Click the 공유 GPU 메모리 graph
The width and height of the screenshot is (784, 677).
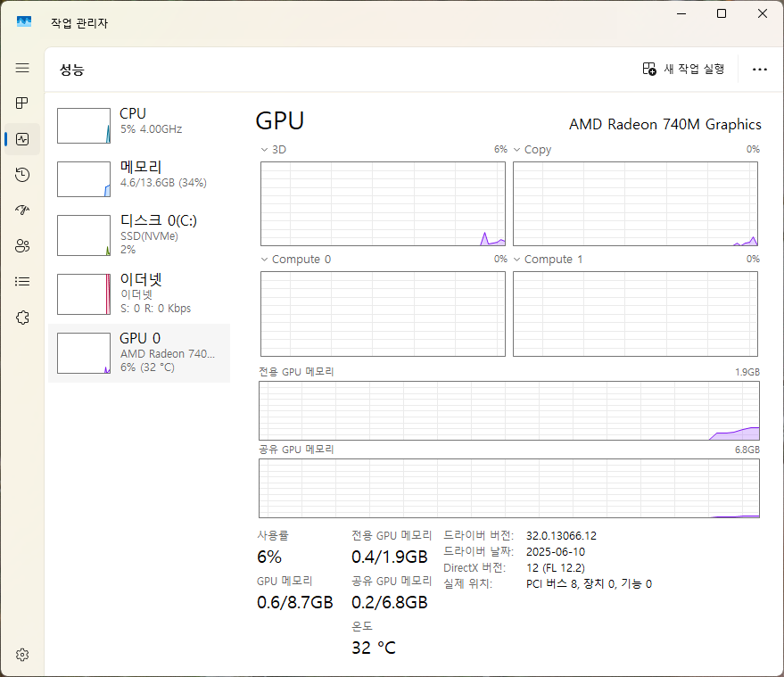(x=509, y=488)
